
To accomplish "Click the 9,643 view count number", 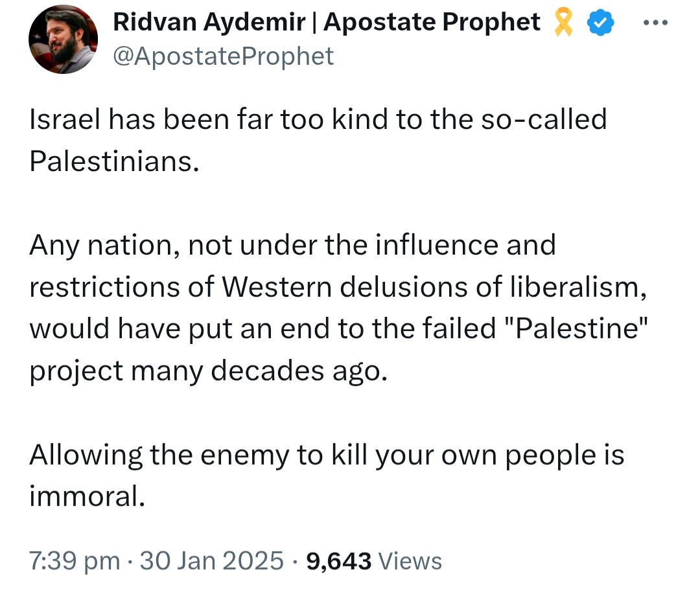I will [338, 562].
